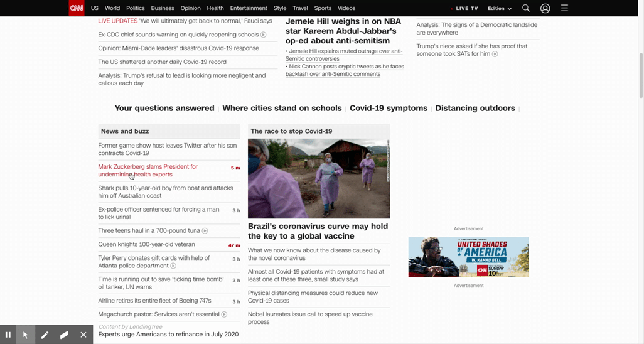
Task: Open 'Your questions answered' link
Action: click(x=164, y=108)
